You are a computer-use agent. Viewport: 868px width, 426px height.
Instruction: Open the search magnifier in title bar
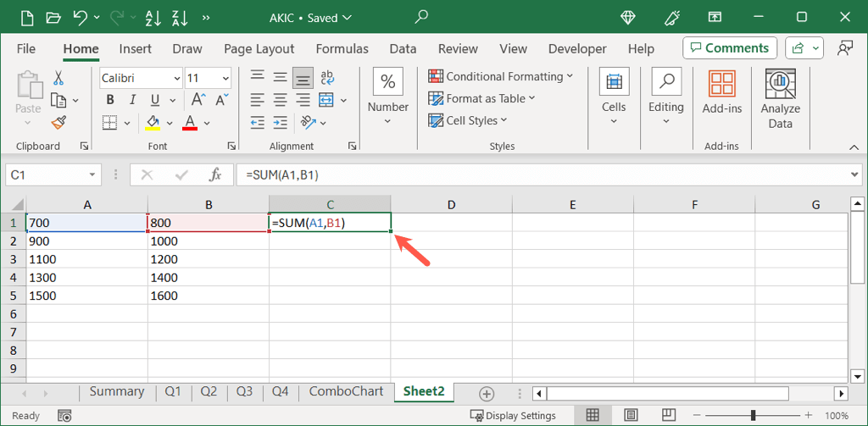coord(421,17)
